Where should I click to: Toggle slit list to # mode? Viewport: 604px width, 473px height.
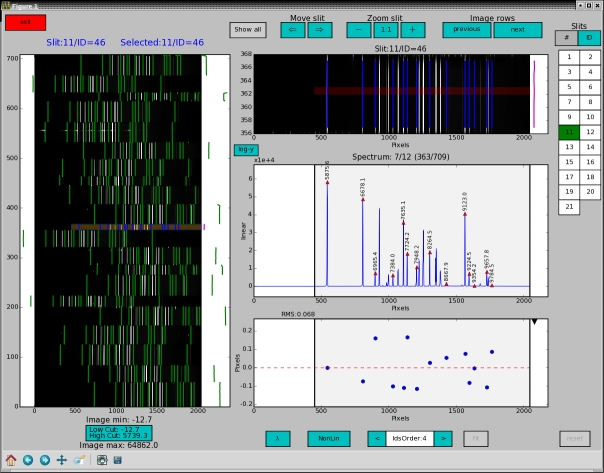pos(566,38)
